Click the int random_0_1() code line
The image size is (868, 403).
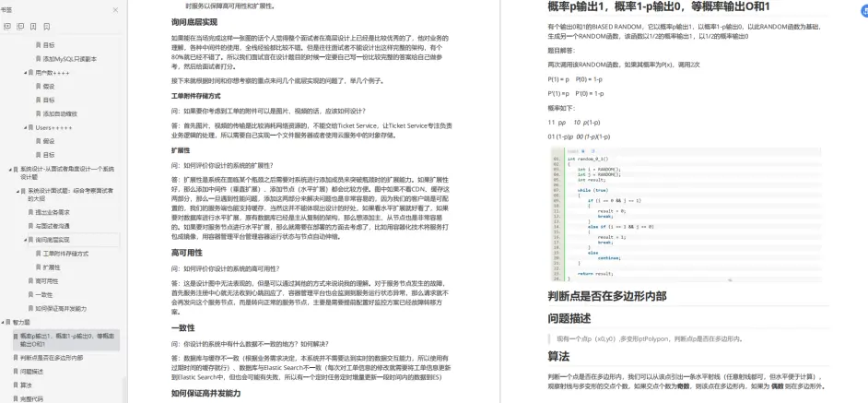pos(588,159)
